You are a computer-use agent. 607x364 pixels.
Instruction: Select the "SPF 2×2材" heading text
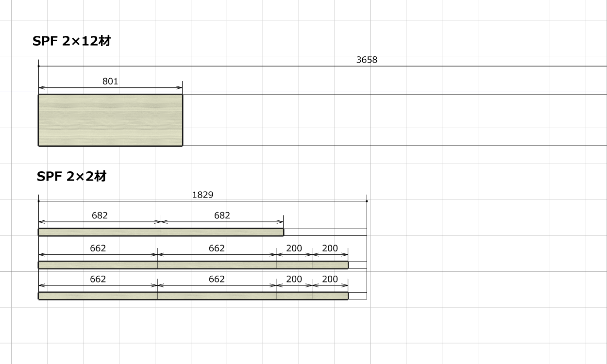pyautogui.click(x=71, y=176)
